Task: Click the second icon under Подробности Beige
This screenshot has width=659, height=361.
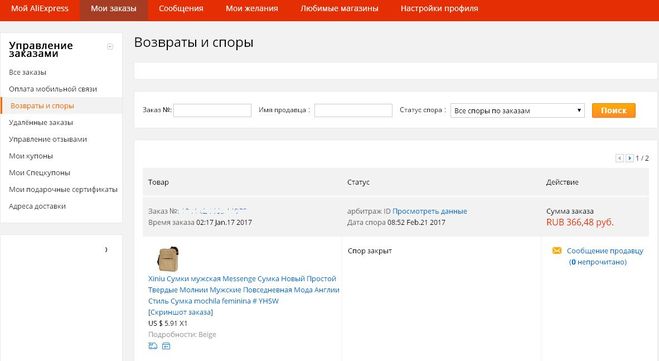Action: pyautogui.click(x=166, y=346)
